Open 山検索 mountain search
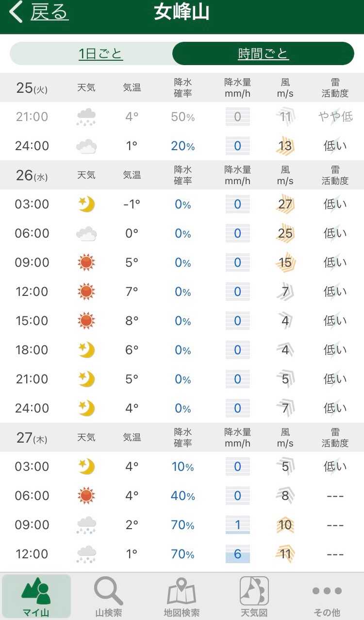364x620 pixels. coord(108,597)
